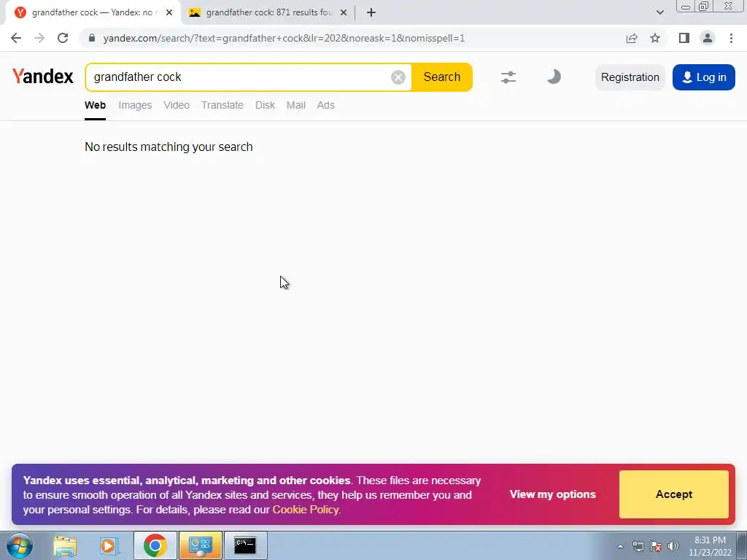Image resolution: width=747 pixels, height=560 pixels.
Task: Open the command prompt taskbar icon
Action: coord(245,545)
